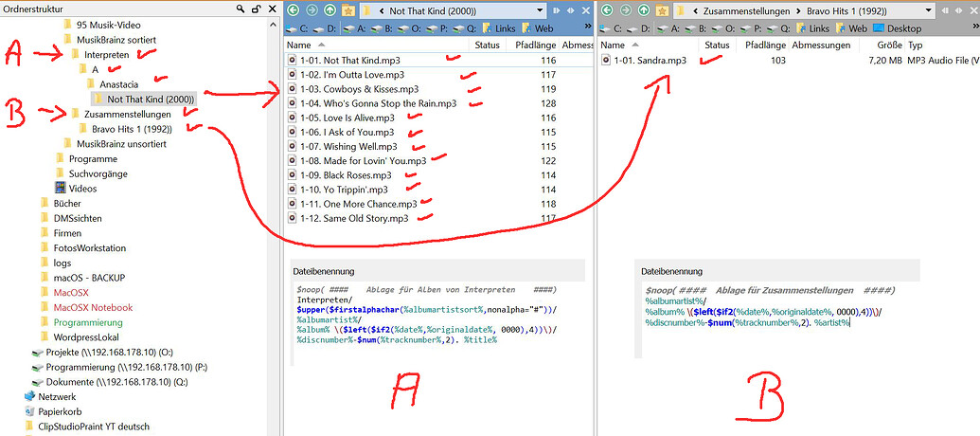Screen dimensions: 980x436
Task: Open path dropdown of Not That Kind pane
Action: pos(540,10)
